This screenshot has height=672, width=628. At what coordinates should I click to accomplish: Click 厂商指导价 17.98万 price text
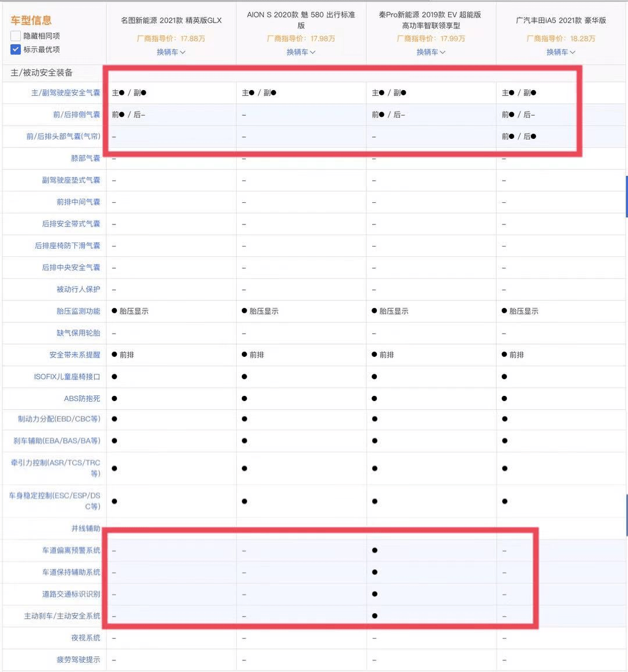301,38
